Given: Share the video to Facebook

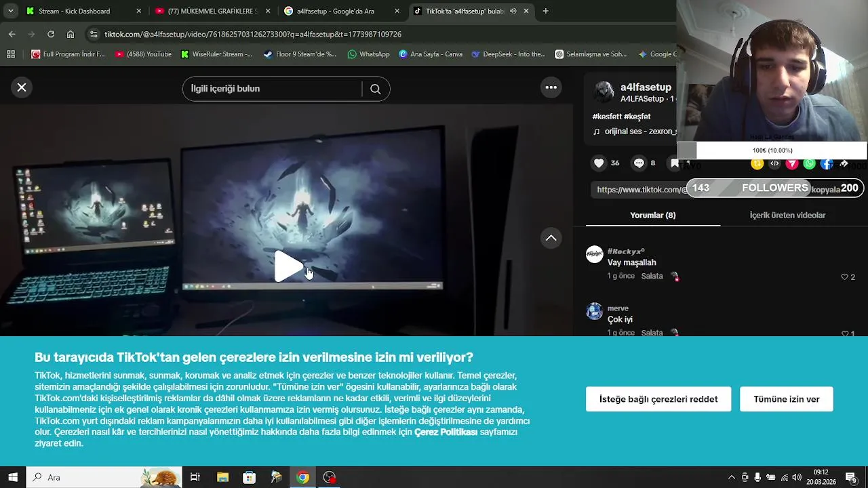Looking at the screenshot, I should [827, 163].
